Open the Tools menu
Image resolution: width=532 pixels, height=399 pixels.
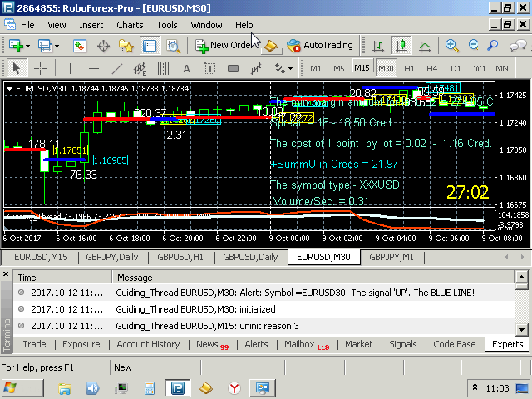click(167, 25)
